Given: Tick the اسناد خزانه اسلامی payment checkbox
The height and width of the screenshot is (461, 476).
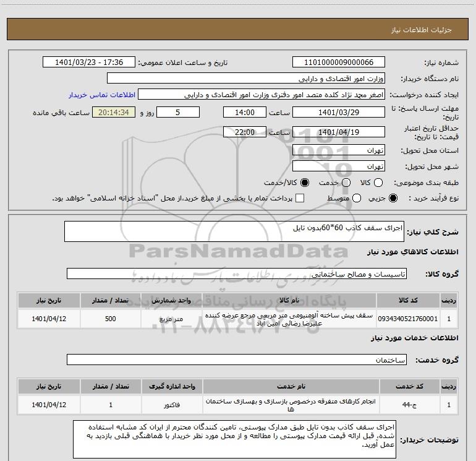Looking at the screenshot, I should point(300,198).
